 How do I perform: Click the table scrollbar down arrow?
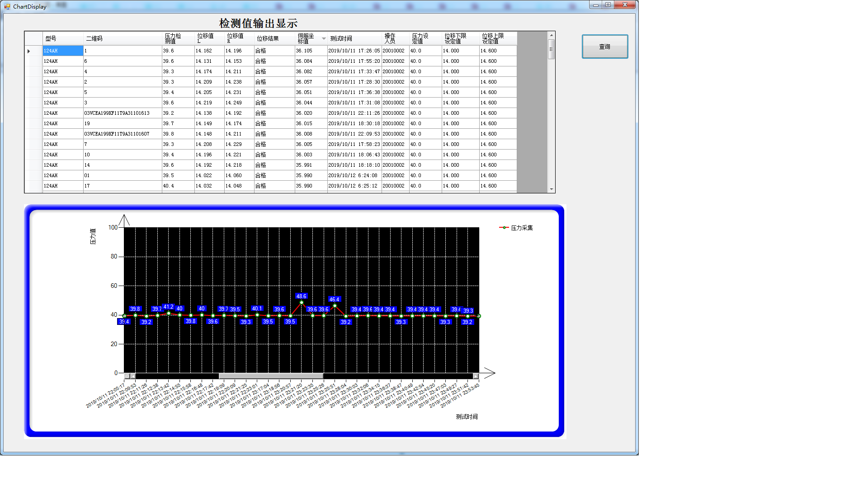[x=551, y=189]
